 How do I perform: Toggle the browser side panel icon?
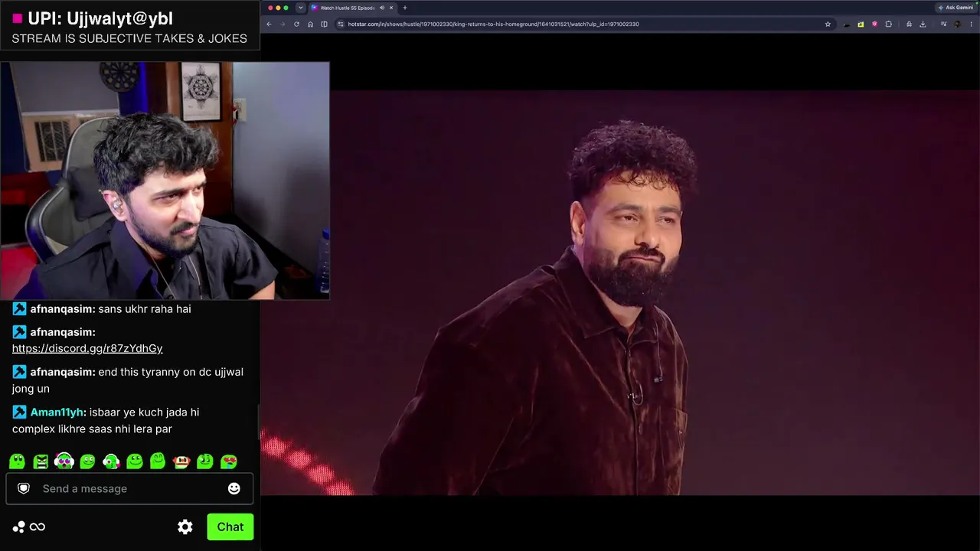324,24
